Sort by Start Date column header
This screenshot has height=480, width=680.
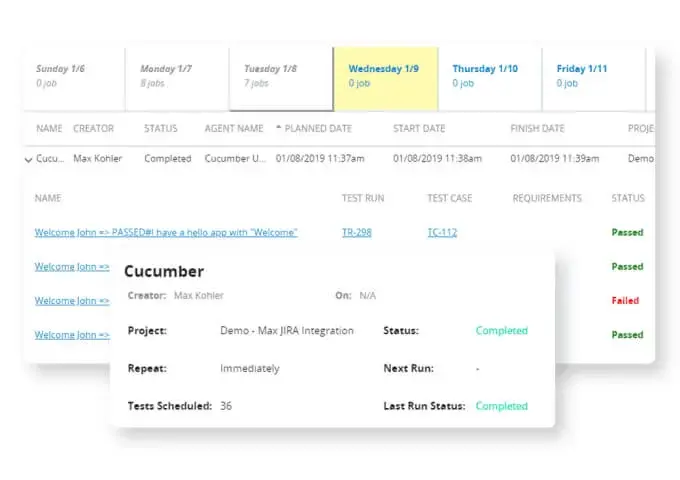coord(419,128)
